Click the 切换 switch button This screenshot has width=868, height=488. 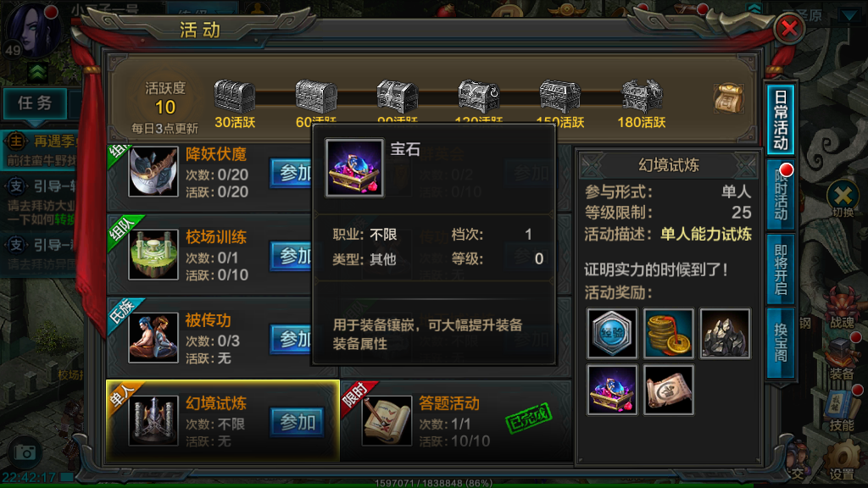[843, 200]
